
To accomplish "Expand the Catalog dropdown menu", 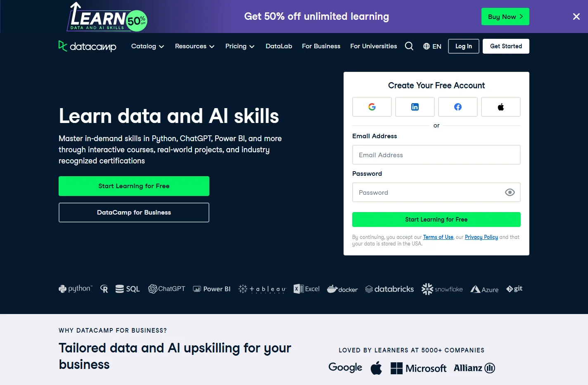I will tap(147, 46).
